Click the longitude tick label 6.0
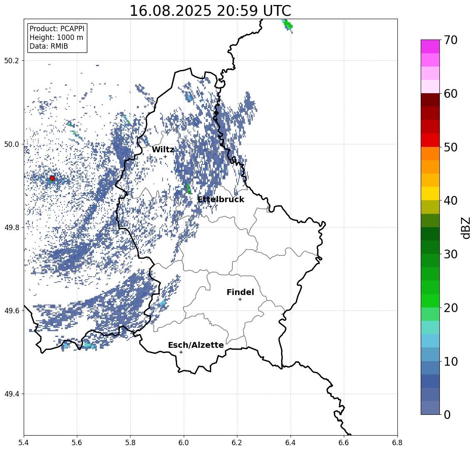This screenshot has height=451, width=476. click(x=184, y=443)
